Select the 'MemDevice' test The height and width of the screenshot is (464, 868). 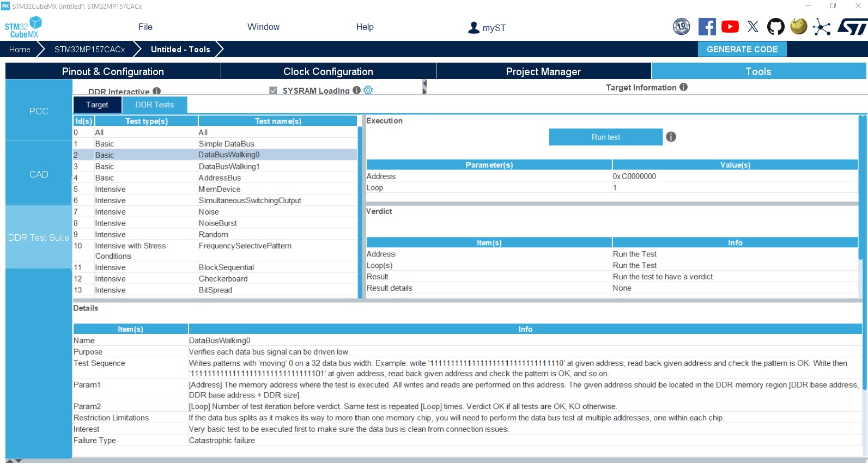pos(215,190)
